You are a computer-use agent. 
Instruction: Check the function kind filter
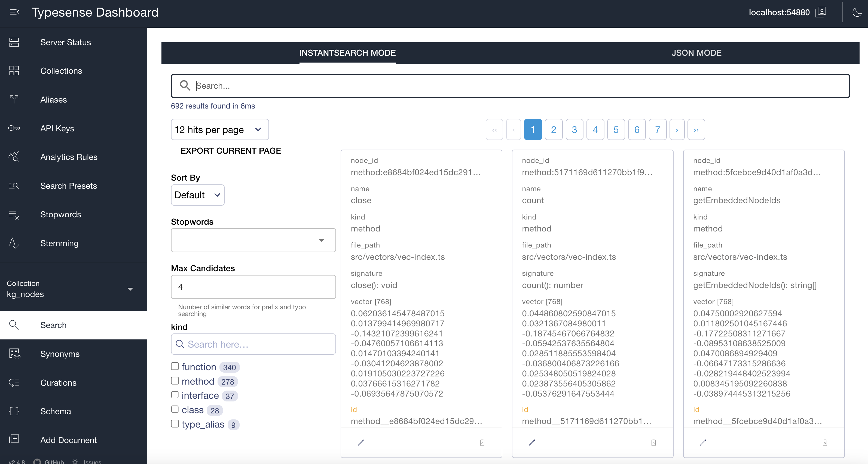175,366
